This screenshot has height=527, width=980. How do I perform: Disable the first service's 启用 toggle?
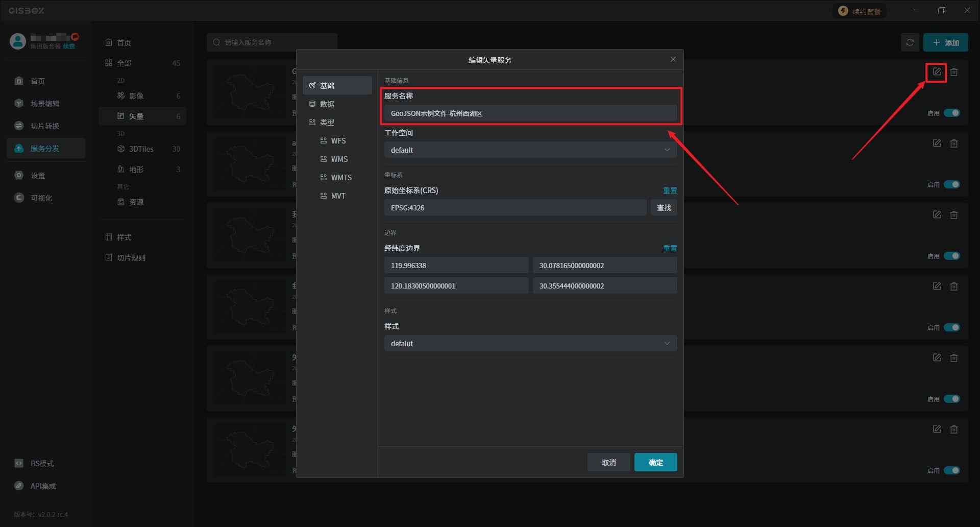pos(951,113)
